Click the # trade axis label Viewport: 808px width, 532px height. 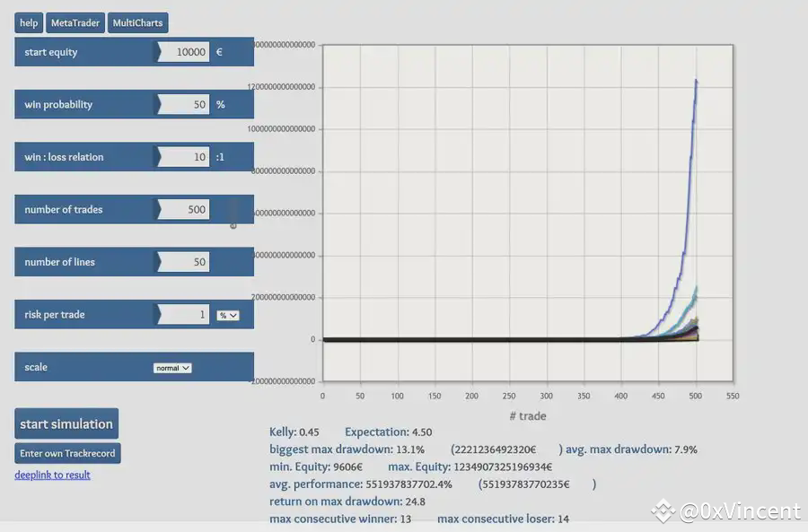click(x=528, y=416)
